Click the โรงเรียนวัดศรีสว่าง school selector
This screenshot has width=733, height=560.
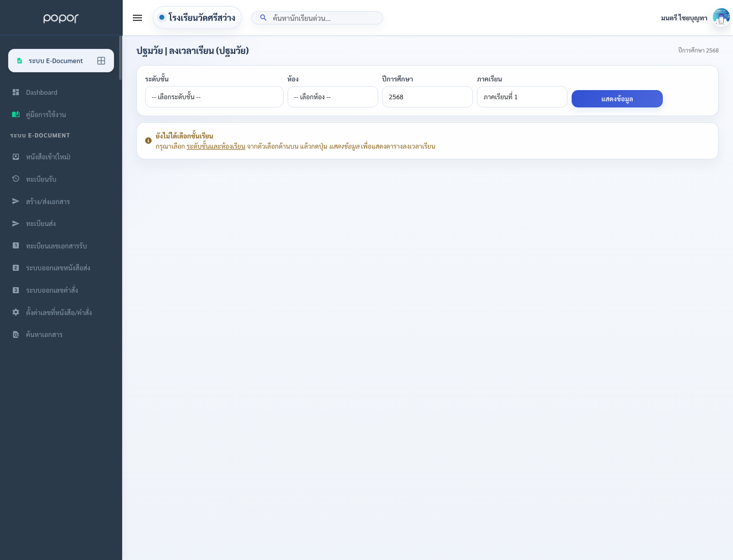[x=197, y=18]
